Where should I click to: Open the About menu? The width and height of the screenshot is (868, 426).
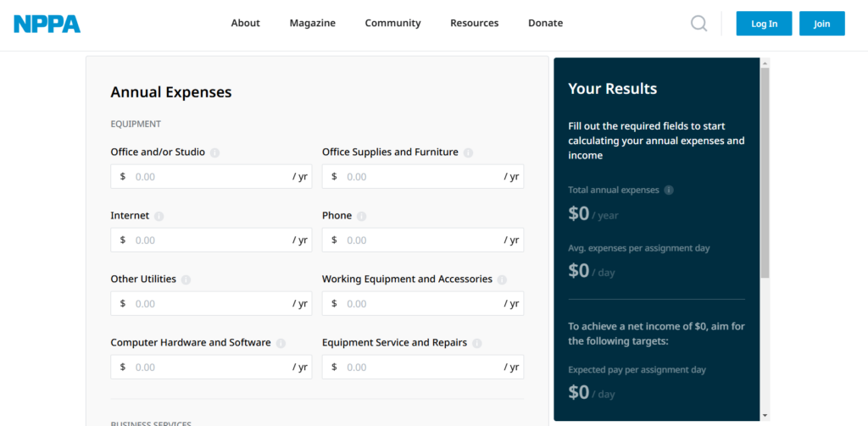[x=245, y=24]
